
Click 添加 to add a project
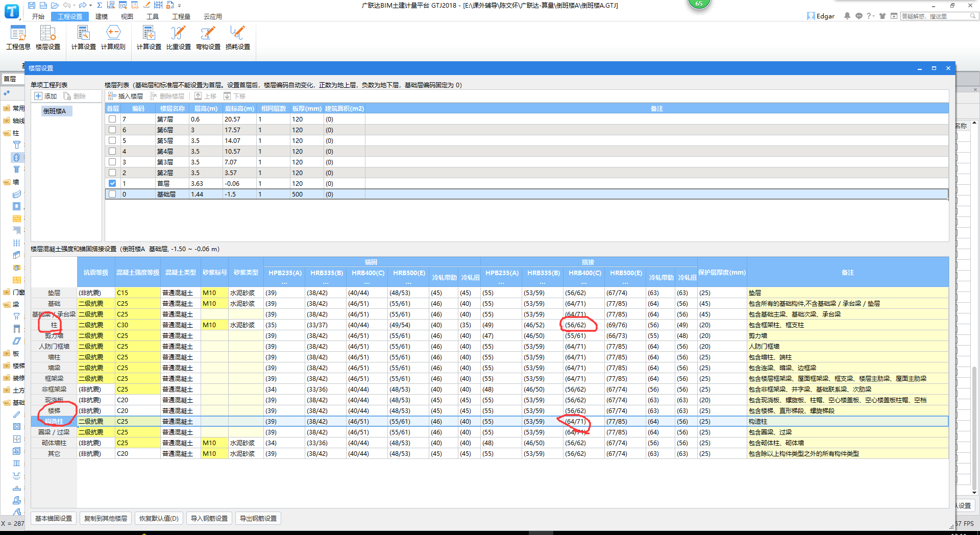(45, 96)
